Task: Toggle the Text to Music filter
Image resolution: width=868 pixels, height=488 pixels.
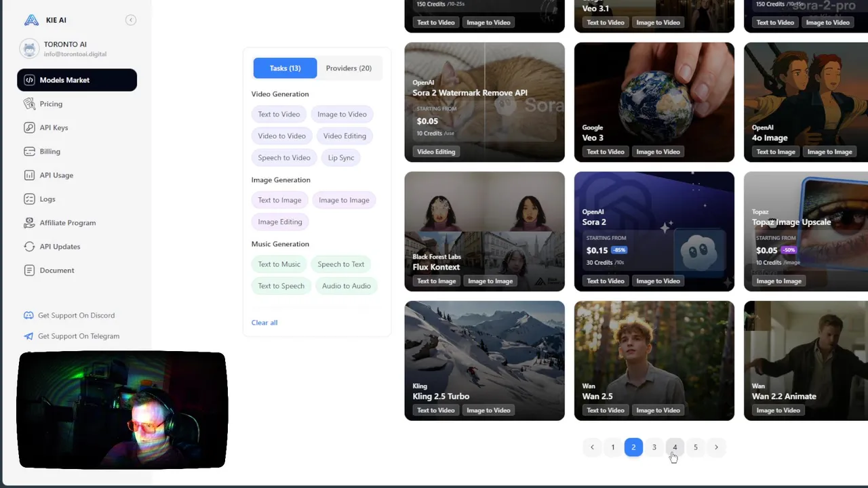Action: click(x=279, y=264)
